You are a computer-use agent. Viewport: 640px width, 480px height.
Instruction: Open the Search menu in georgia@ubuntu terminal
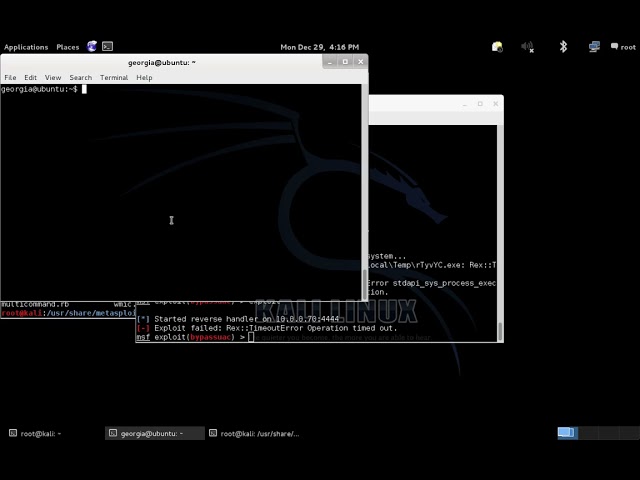click(x=80, y=78)
